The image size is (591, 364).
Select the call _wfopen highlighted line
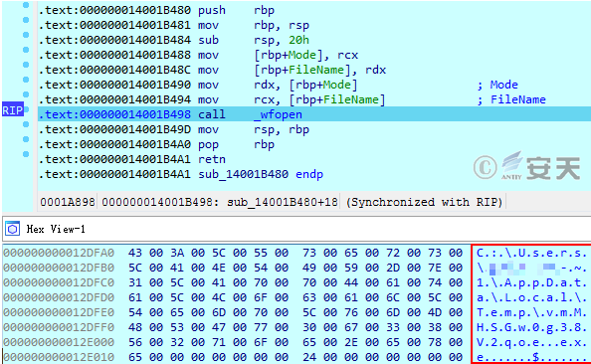pos(314,114)
